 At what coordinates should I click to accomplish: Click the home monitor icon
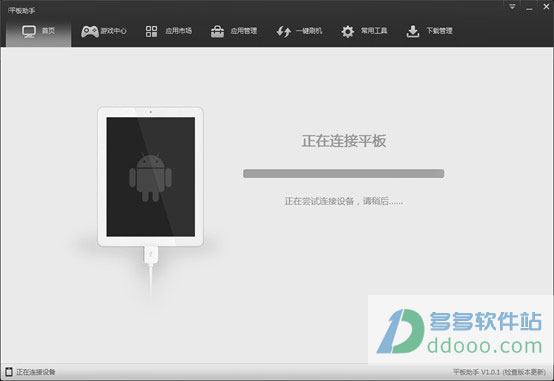tap(29, 31)
